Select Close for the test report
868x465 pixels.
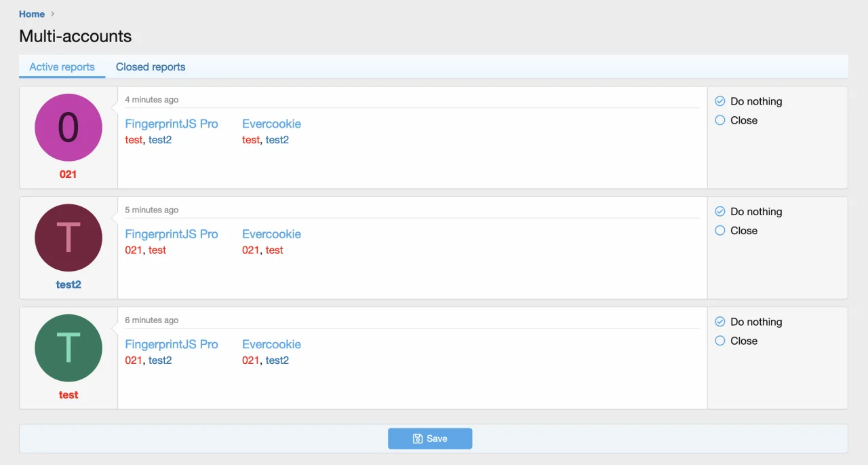pos(720,341)
